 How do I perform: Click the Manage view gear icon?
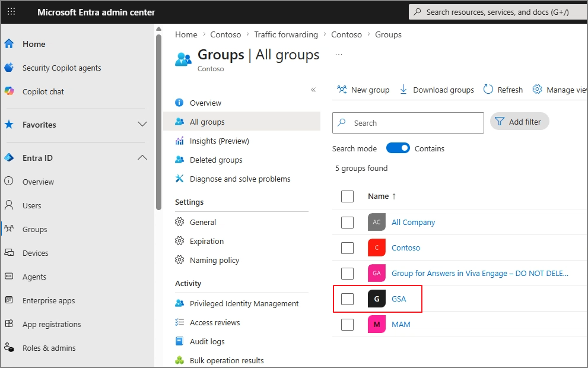coord(537,89)
